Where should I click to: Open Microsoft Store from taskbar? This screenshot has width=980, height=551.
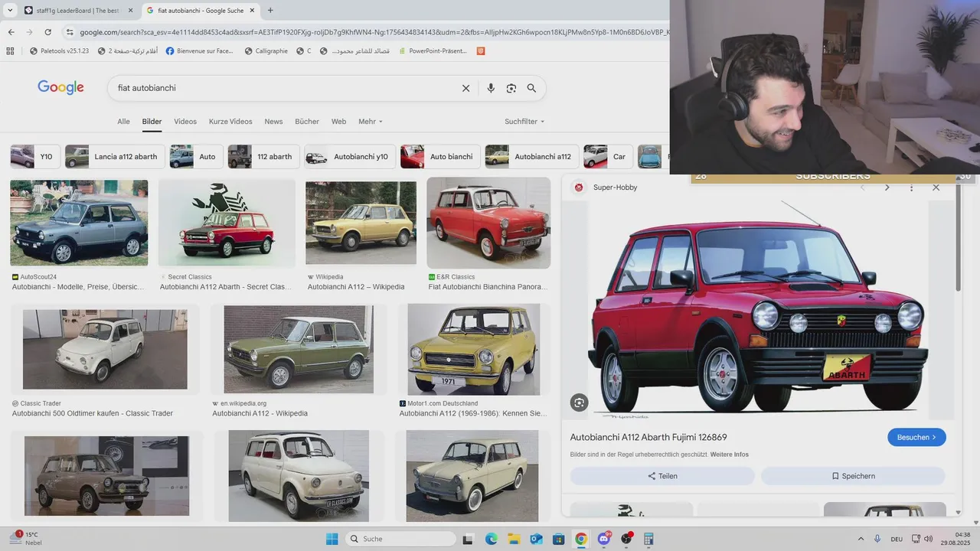(x=559, y=539)
